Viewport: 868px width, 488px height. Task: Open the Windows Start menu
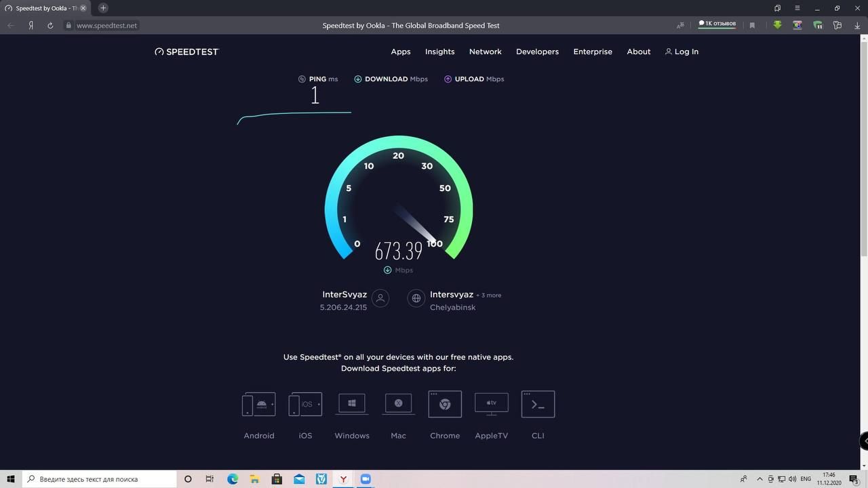(x=11, y=479)
